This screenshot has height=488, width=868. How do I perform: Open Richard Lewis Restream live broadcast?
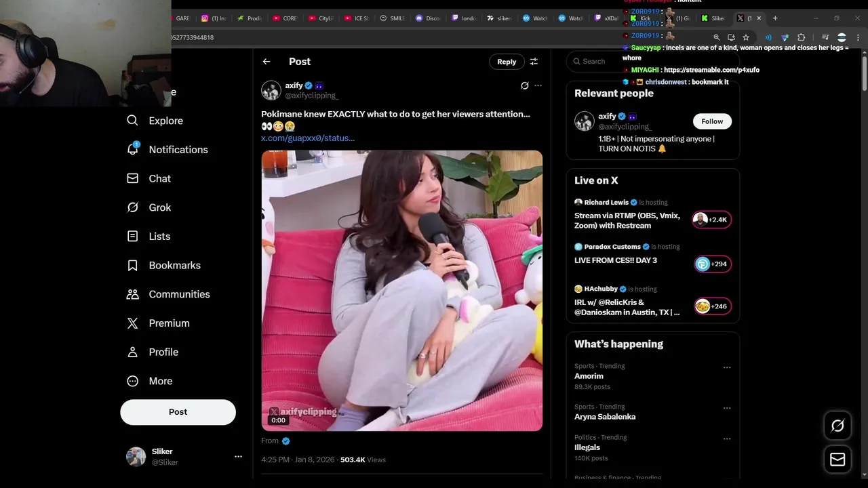pos(627,220)
